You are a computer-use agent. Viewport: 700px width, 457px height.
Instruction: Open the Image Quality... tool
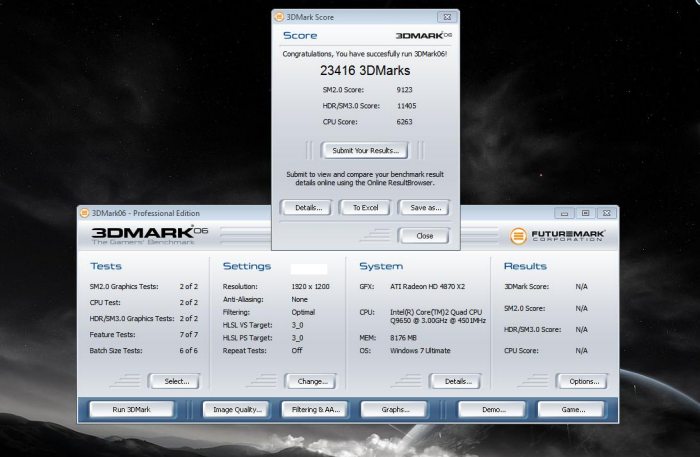(237, 409)
